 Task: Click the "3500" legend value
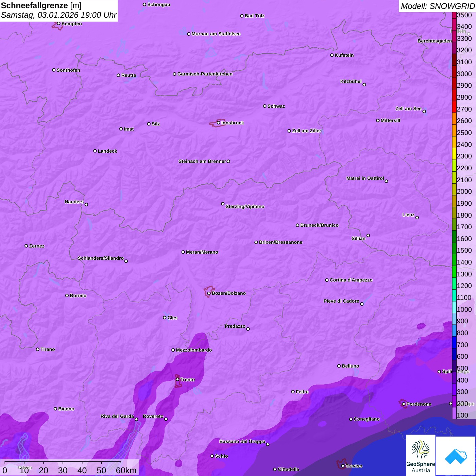click(x=464, y=15)
